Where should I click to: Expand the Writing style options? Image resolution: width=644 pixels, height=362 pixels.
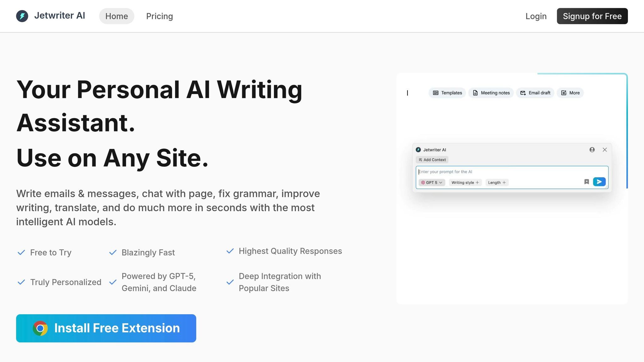pos(465,182)
